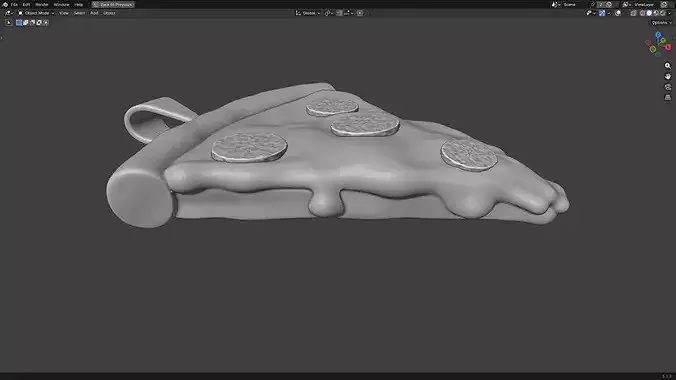Viewport: 676px width, 380px height.
Task: Choose the Invert selection mode icon
Action: click(39, 22)
